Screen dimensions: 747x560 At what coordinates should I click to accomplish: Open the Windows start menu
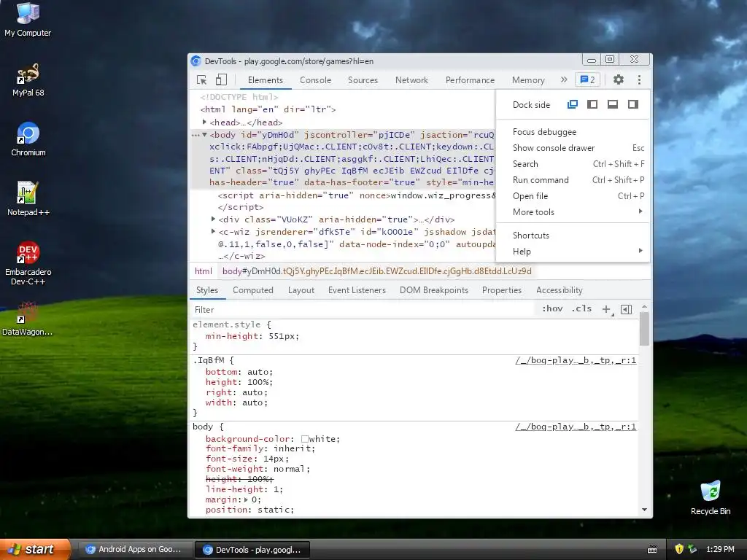point(35,549)
